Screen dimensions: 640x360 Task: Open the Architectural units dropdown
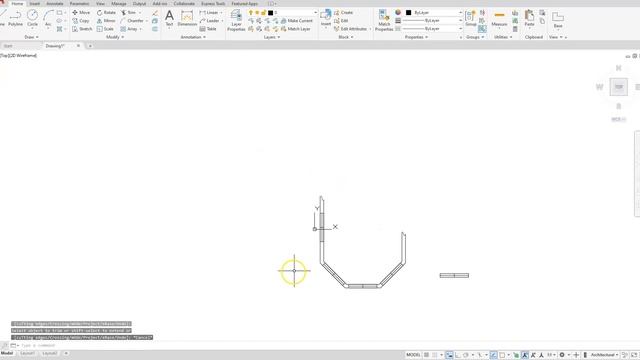click(x=604, y=355)
